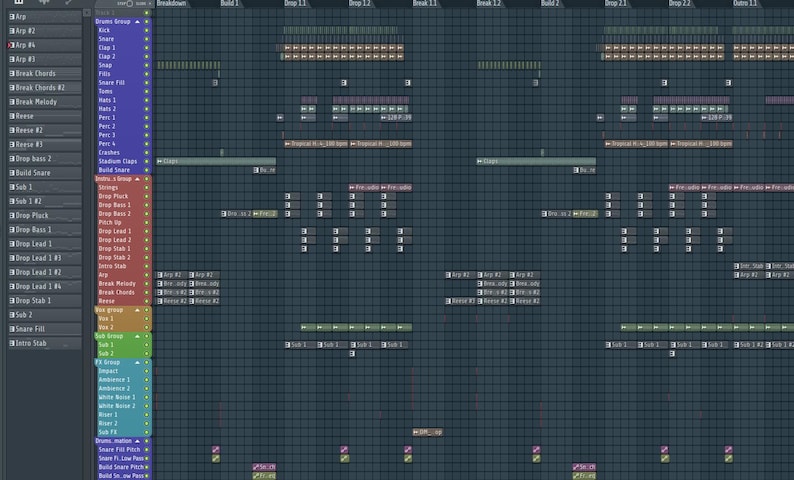Select the Arp pattern in picker
794x480 pixels.
tap(45, 17)
